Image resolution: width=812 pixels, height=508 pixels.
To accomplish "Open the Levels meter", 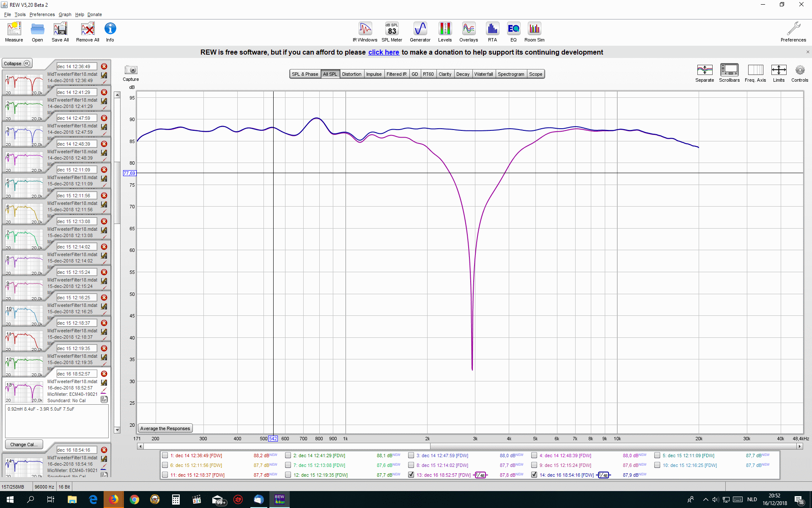I will (445, 32).
